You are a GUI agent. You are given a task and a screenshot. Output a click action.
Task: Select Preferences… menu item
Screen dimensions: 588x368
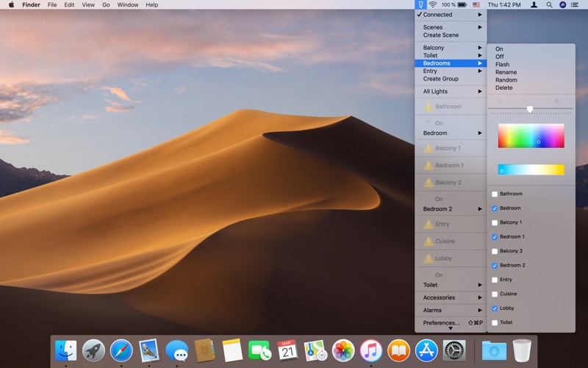click(x=442, y=322)
